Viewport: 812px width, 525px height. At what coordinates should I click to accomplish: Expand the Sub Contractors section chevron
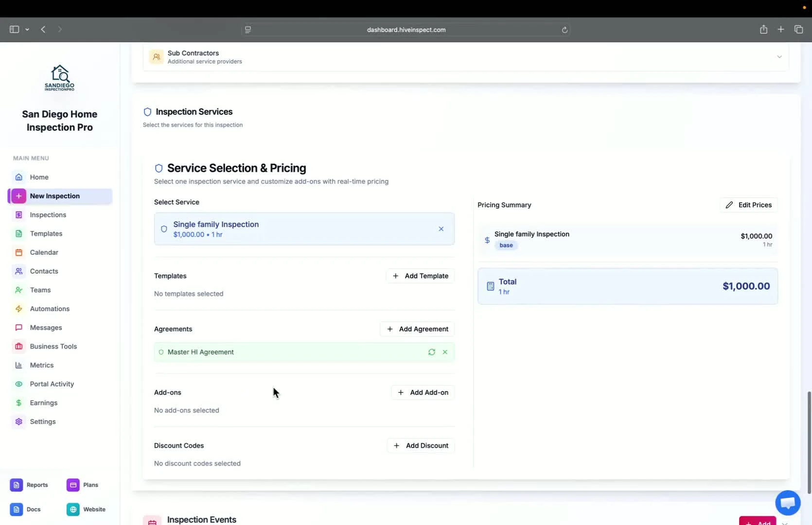point(779,57)
